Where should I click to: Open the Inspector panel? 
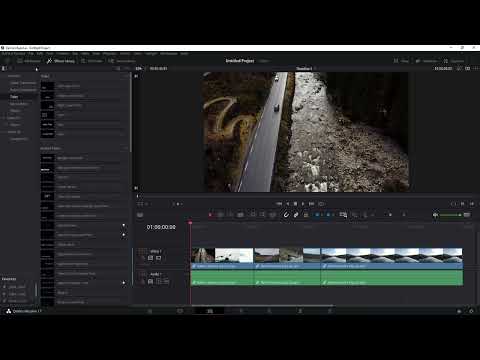point(454,61)
